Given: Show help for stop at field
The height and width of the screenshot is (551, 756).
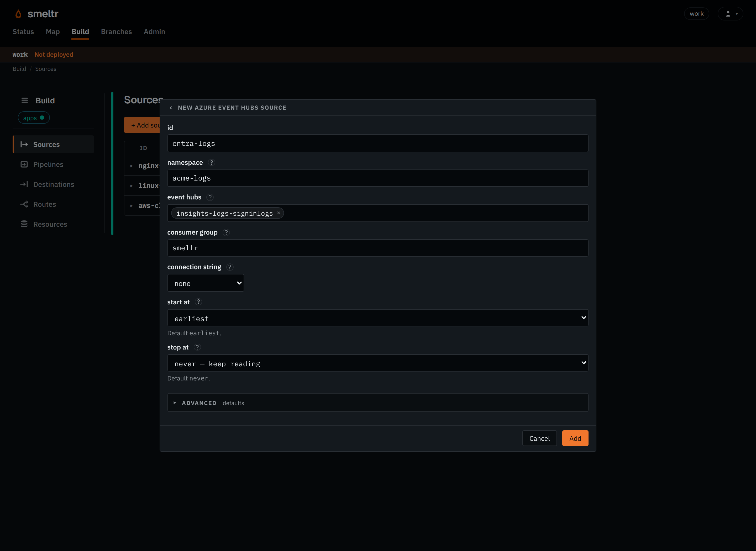Looking at the screenshot, I should (197, 347).
